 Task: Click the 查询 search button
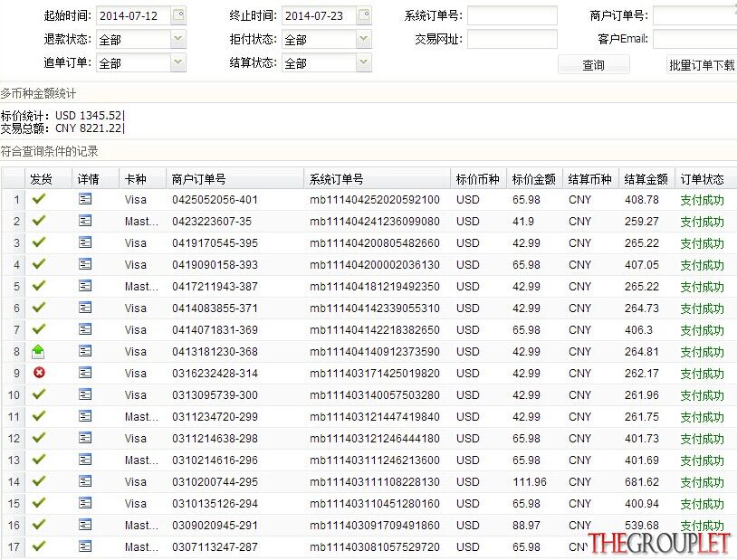click(594, 65)
